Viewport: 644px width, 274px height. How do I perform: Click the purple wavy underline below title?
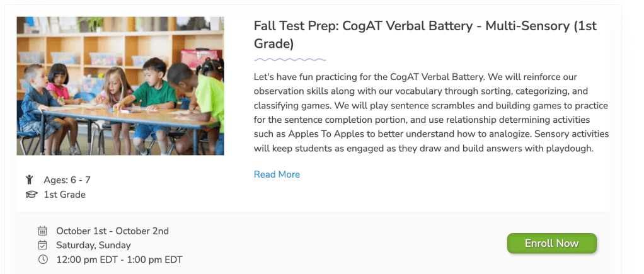pos(290,60)
